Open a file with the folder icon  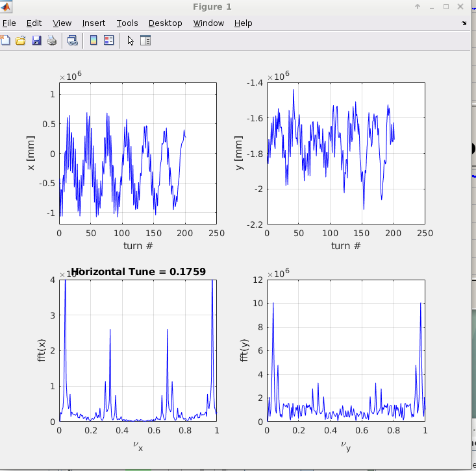[21, 40]
